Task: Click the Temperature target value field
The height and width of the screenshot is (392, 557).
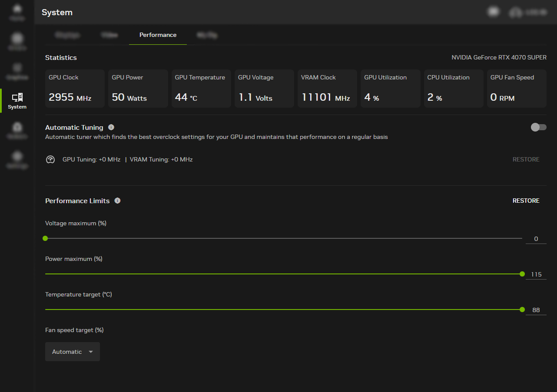Action: coord(536,310)
